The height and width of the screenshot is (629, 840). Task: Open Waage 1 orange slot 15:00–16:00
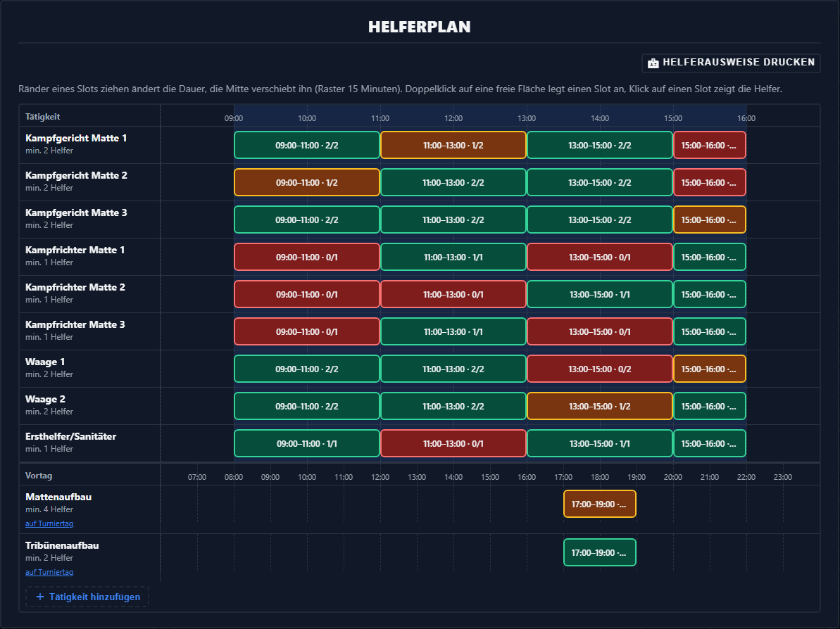(x=709, y=369)
